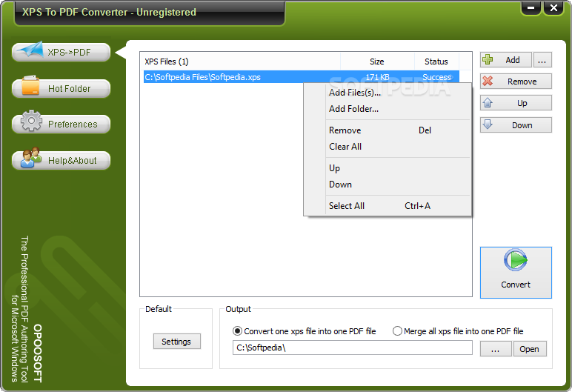The height and width of the screenshot is (392, 572).
Task: Choose Remove in the context menu
Action: pos(388,130)
